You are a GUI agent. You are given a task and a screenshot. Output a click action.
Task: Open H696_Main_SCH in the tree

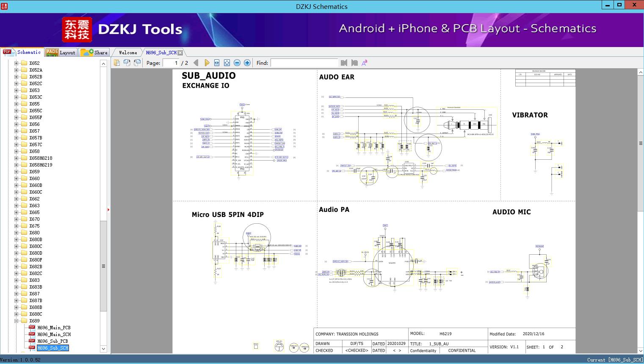[x=54, y=334]
